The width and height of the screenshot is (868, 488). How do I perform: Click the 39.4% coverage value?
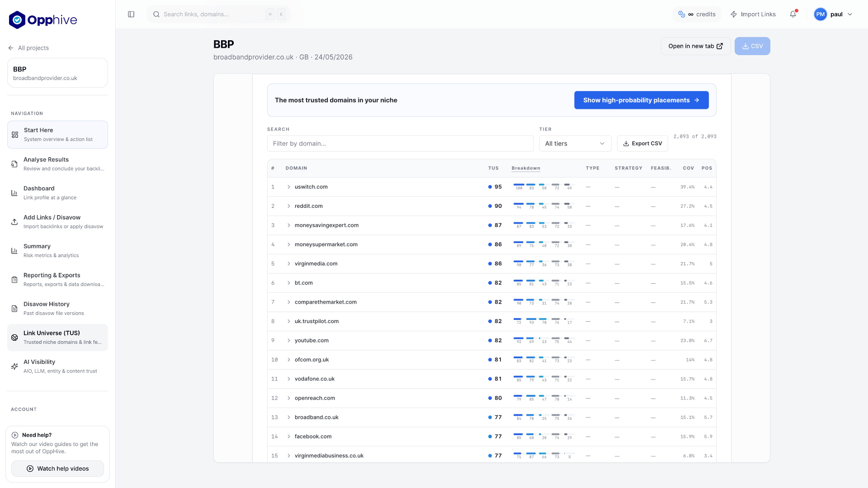[x=687, y=187]
